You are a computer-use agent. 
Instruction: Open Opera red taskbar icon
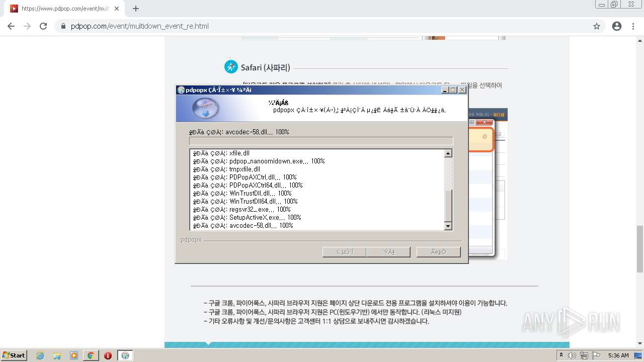point(108,355)
